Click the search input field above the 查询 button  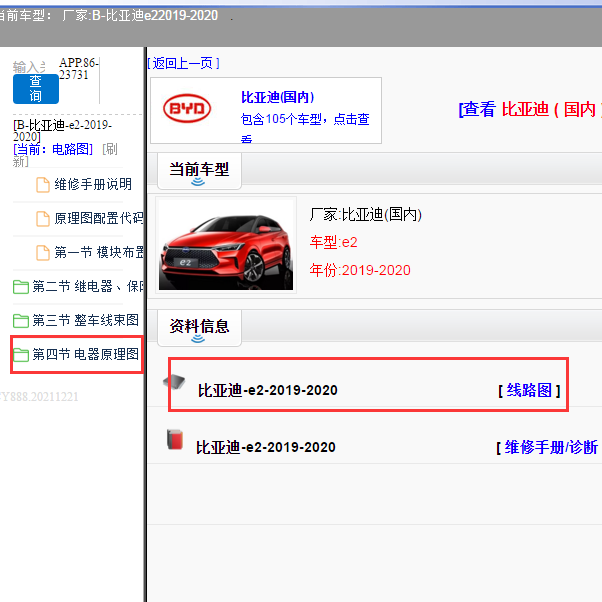[x=29, y=67]
